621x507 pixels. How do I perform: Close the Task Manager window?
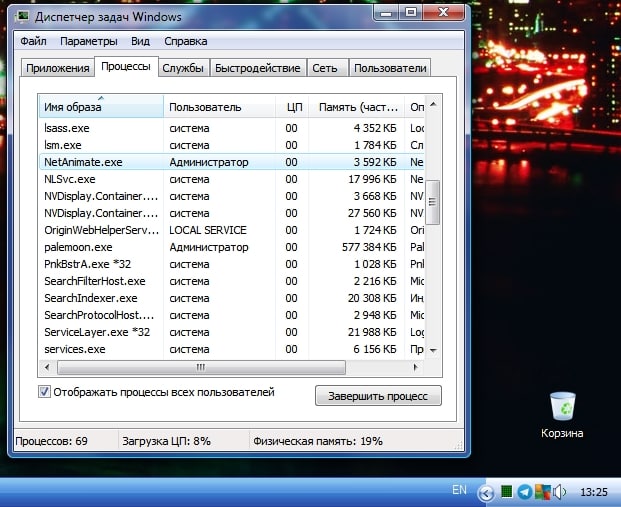tap(444, 13)
